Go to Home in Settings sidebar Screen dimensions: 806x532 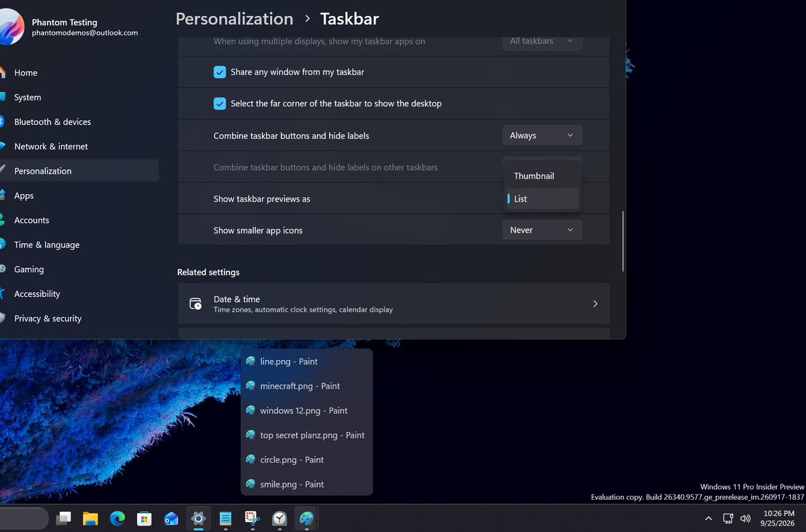click(79, 73)
